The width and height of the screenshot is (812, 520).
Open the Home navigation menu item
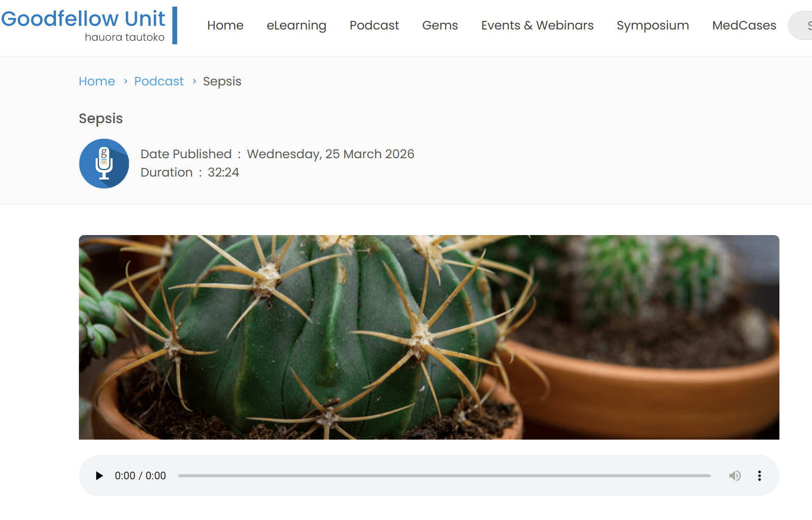pos(225,25)
